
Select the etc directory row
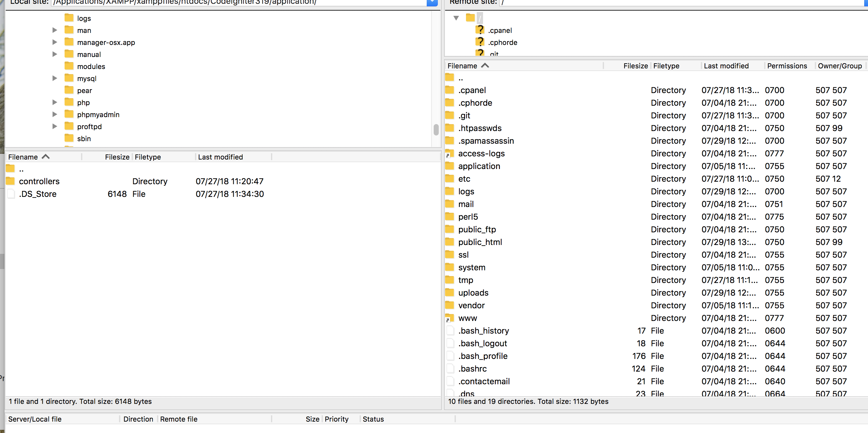[x=656, y=179]
